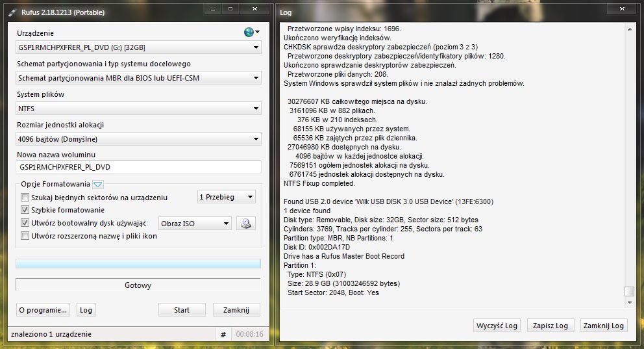Close the Log window with X

[622, 9]
